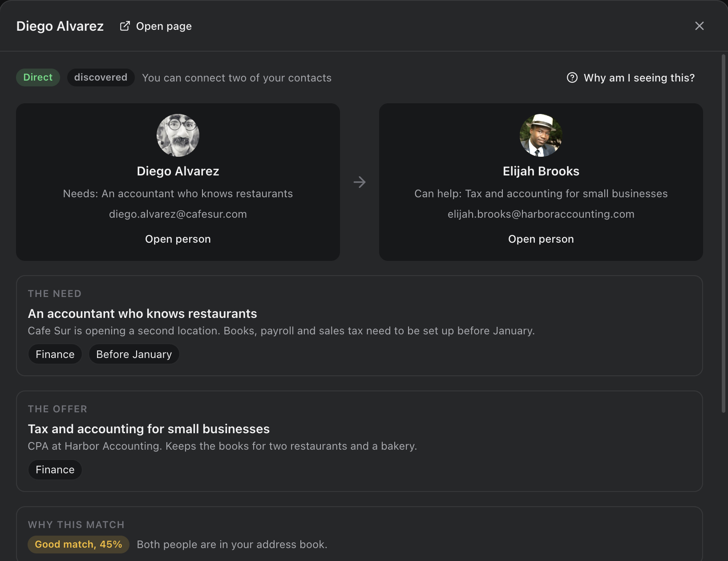
Task: Click diego.alvarez@cafesur.com email
Action: tap(178, 214)
